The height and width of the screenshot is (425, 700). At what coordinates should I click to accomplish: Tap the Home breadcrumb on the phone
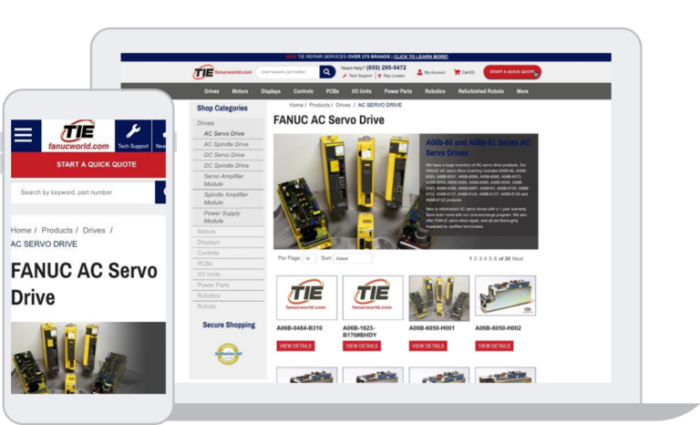pyautogui.click(x=21, y=230)
